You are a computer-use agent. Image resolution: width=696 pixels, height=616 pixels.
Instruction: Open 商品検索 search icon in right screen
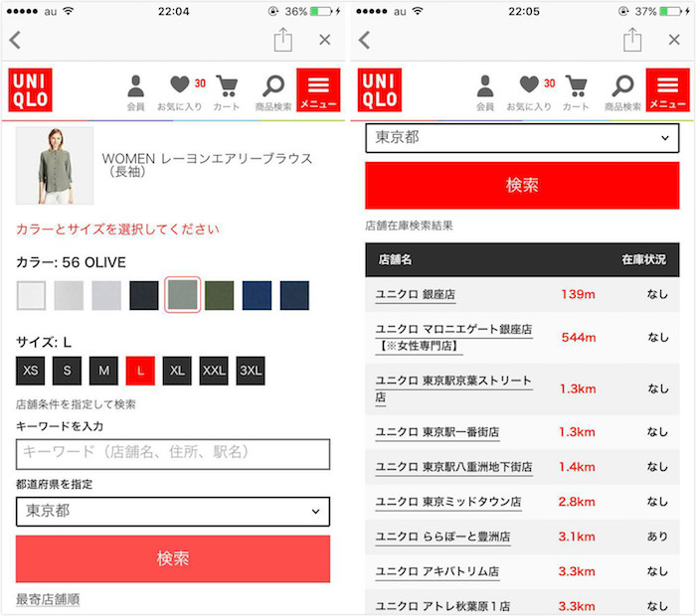622,92
